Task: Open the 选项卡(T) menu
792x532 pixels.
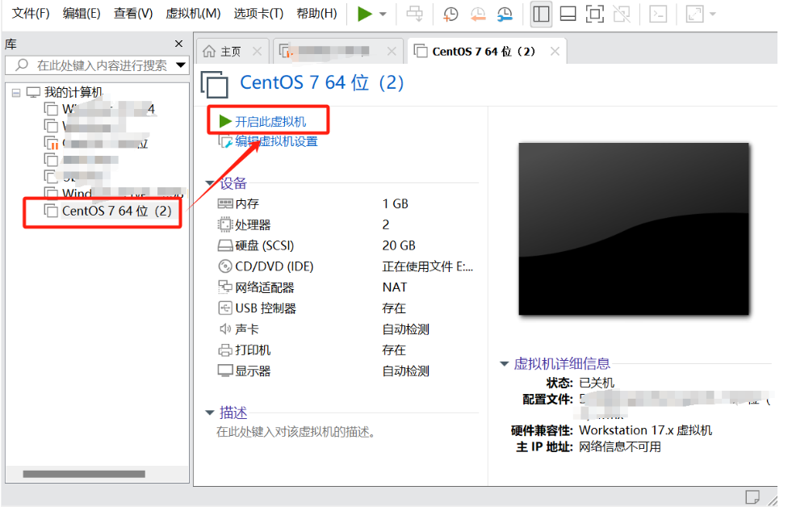Action: tap(258, 13)
